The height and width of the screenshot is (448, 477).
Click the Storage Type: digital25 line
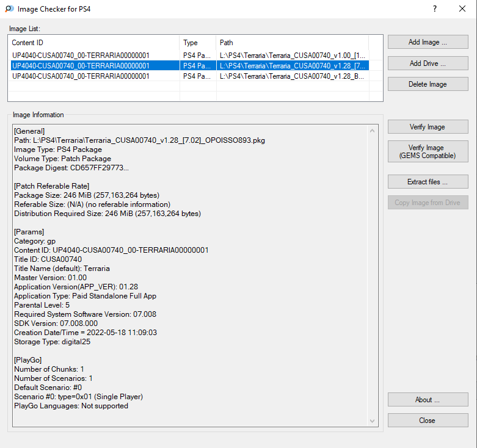[53, 342]
